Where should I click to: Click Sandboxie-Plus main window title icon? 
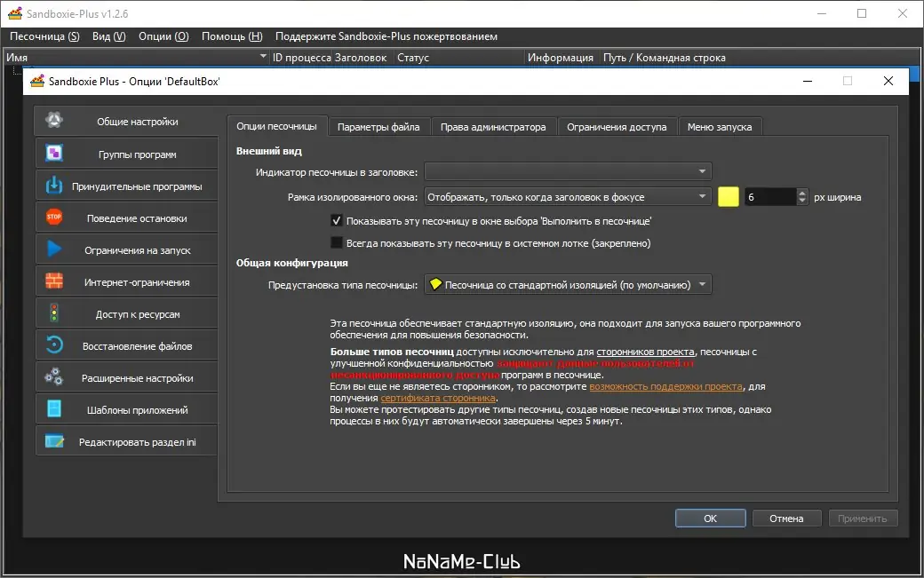pos(15,13)
